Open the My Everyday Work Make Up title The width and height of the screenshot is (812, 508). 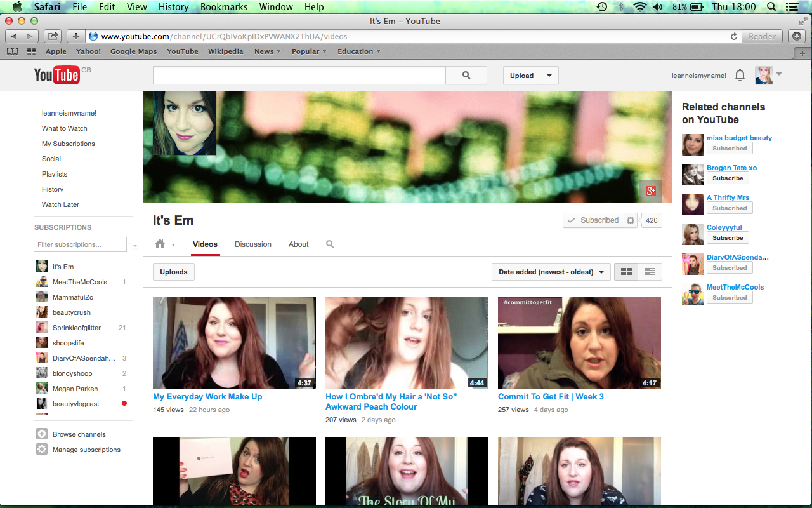pos(207,397)
